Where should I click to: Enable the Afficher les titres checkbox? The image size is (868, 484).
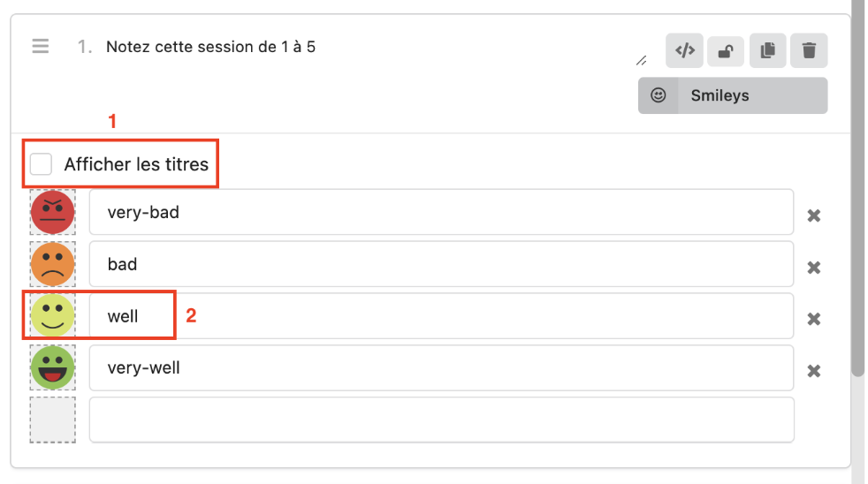42,164
